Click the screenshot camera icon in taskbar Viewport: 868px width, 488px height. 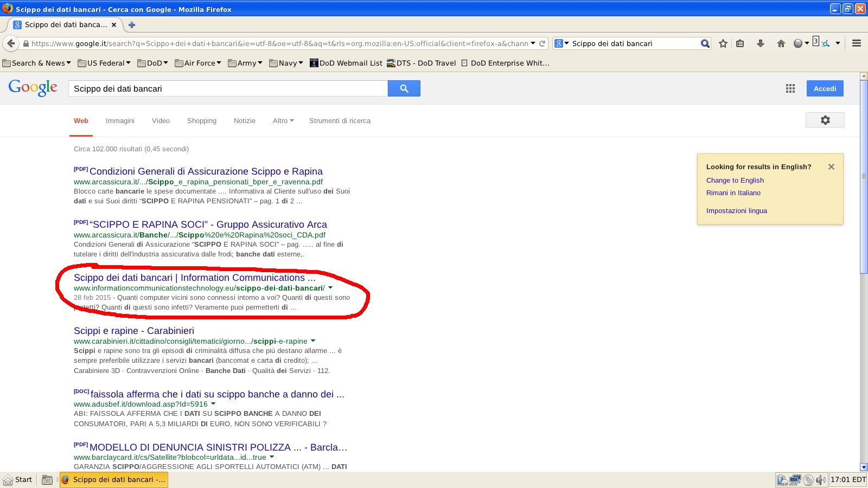[47, 480]
